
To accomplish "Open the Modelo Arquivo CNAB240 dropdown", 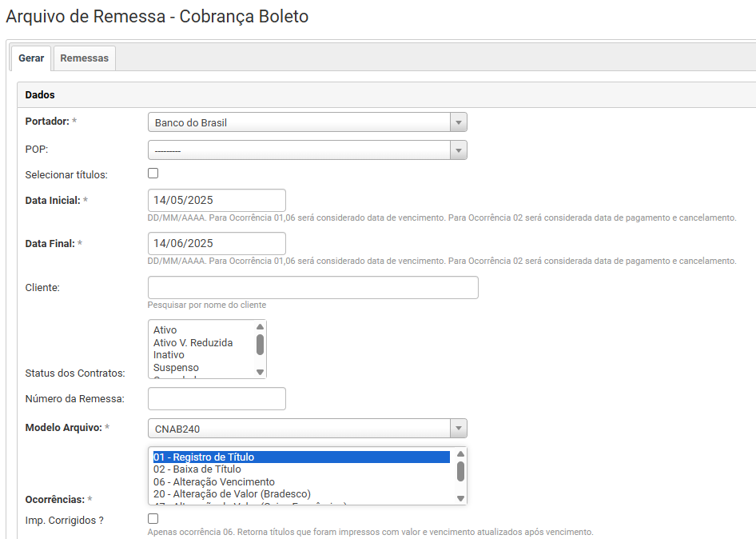I will pyautogui.click(x=458, y=429).
